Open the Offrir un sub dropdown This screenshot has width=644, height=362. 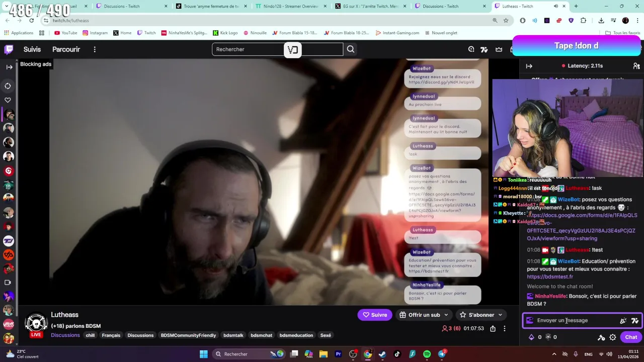pyautogui.click(x=424, y=315)
